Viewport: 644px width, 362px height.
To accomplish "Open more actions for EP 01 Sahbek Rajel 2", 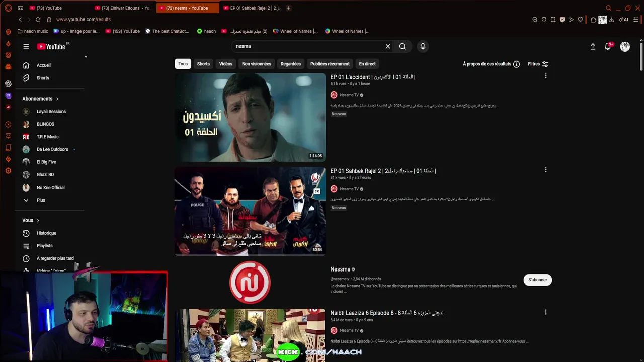I will 546,170.
